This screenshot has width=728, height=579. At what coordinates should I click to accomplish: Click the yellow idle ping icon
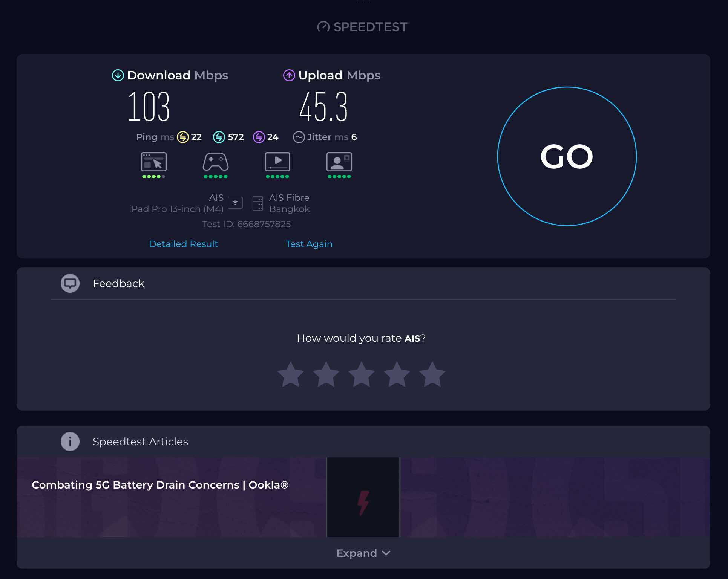tap(183, 137)
